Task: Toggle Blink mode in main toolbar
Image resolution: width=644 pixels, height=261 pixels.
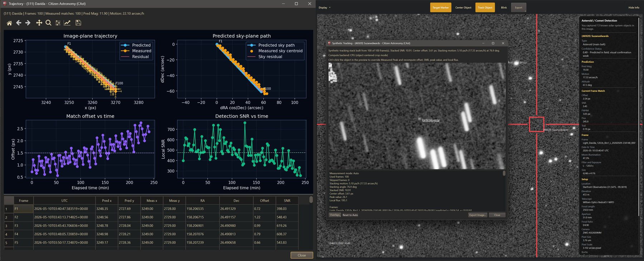Action: (x=504, y=8)
